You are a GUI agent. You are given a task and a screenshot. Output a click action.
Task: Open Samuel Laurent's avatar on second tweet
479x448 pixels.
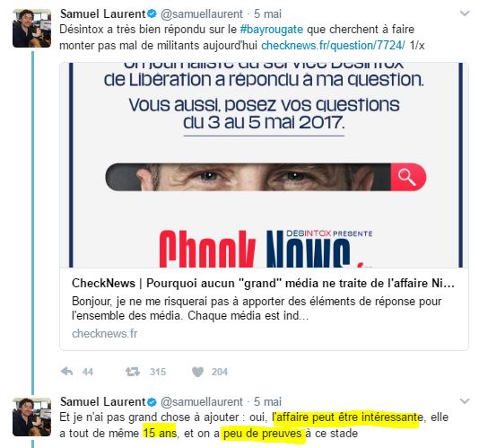(x=31, y=417)
